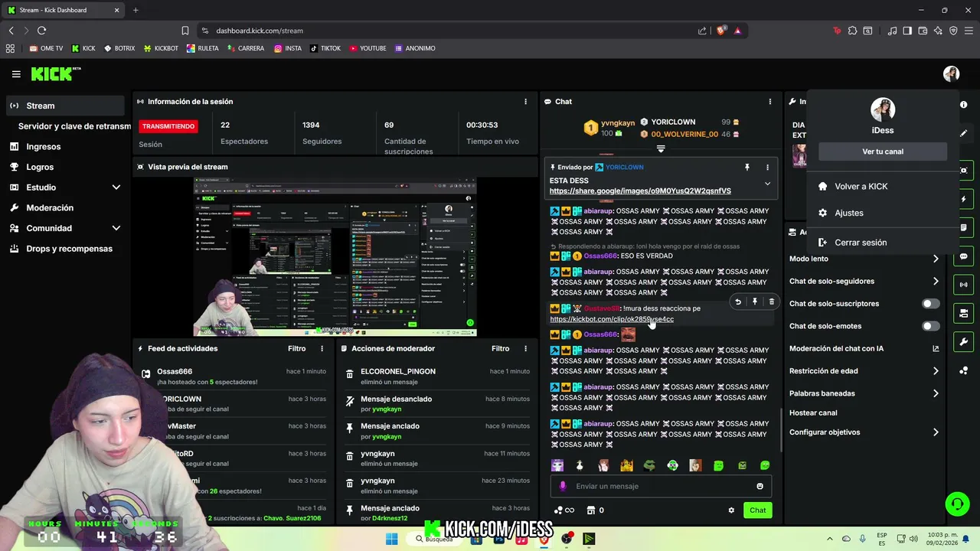This screenshot has width=980, height=551.
Task: Bookmark this page in the address bar
Action: tap(185, 31)
